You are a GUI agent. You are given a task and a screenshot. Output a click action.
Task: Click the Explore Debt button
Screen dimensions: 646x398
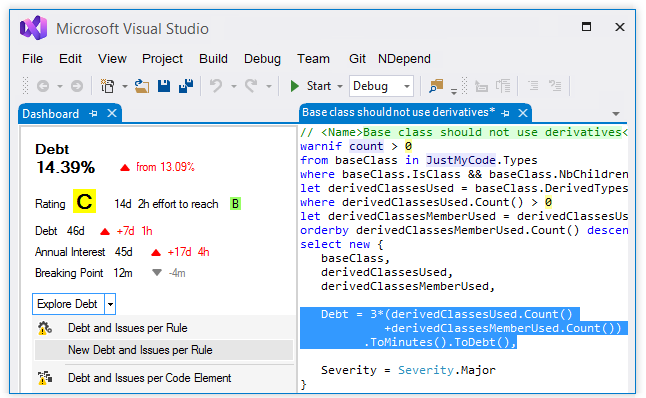(x=68, y=304)
